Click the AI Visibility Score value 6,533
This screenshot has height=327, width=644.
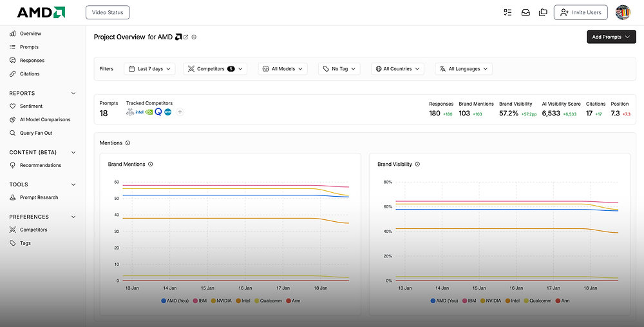click(x=551, y=113)
